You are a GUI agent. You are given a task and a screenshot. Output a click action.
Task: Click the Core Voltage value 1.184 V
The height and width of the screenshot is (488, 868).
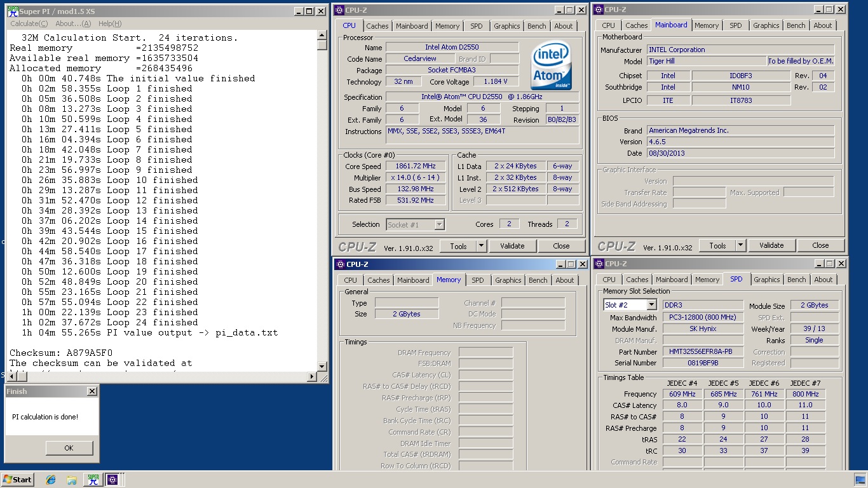496,82
